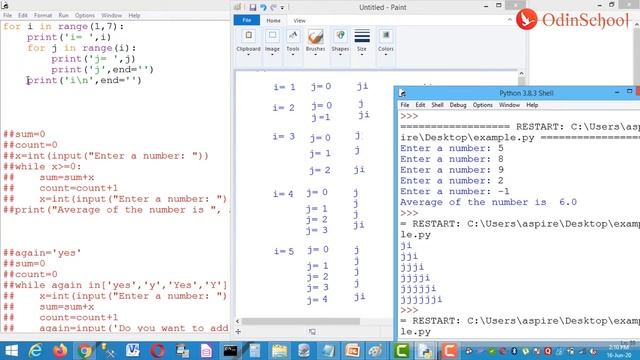Open the File menu in the IDLE editor

pyautogui.click(x=7, y=16)
